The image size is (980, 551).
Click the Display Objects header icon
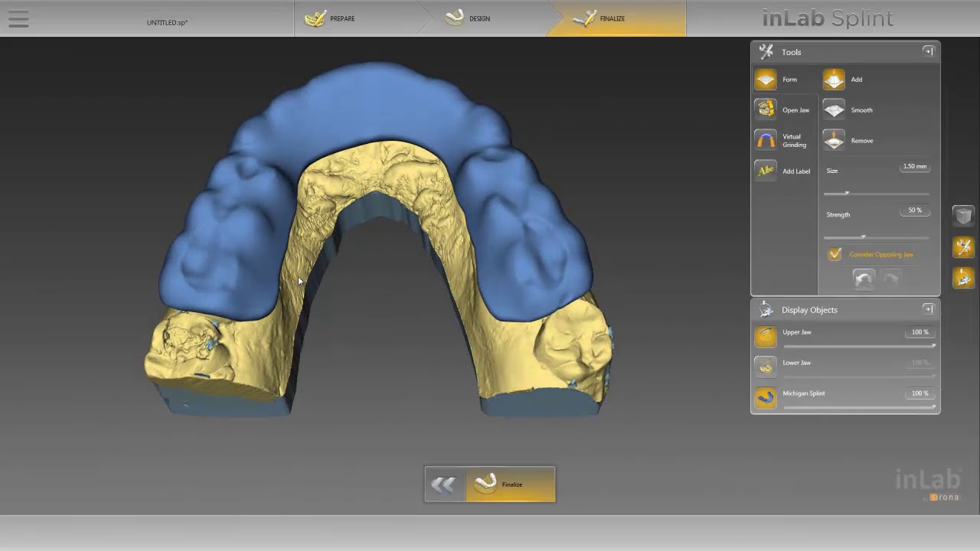[x=766, y=309]
